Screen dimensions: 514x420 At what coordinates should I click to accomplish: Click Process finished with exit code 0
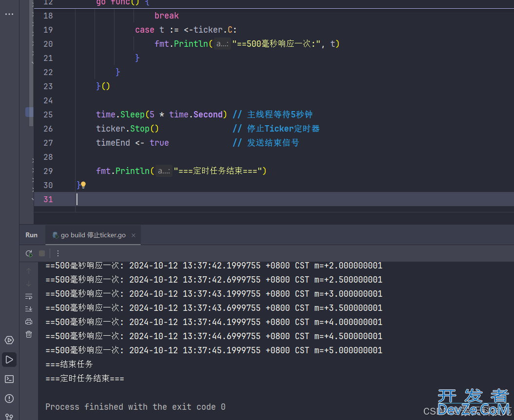click(x=135, y=407)
